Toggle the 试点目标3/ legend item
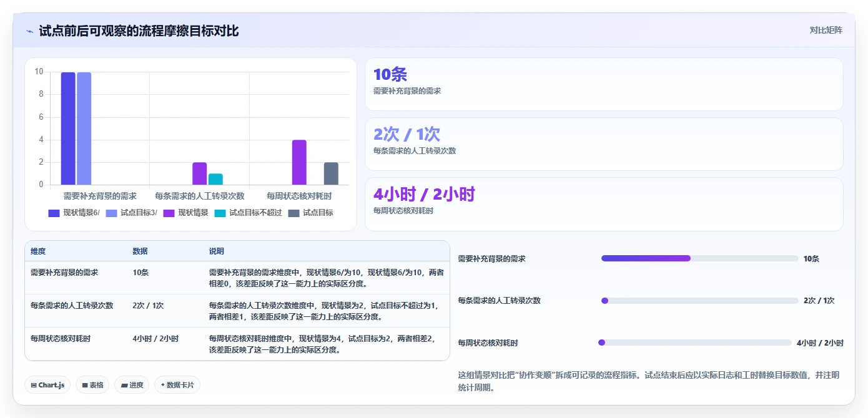Screen dimensions: 868x418 click(x=131, y=213)
